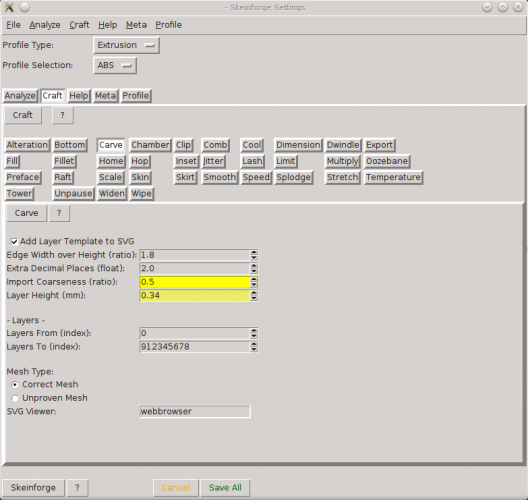The image size is (528, 500).
Task: Open the Analyze menu in menu bar
Action: (45, 25)
